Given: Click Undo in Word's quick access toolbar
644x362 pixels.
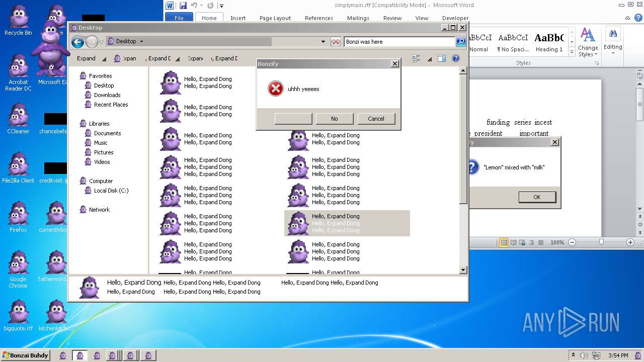Looking at the screenshot, I should coord(194,6).
